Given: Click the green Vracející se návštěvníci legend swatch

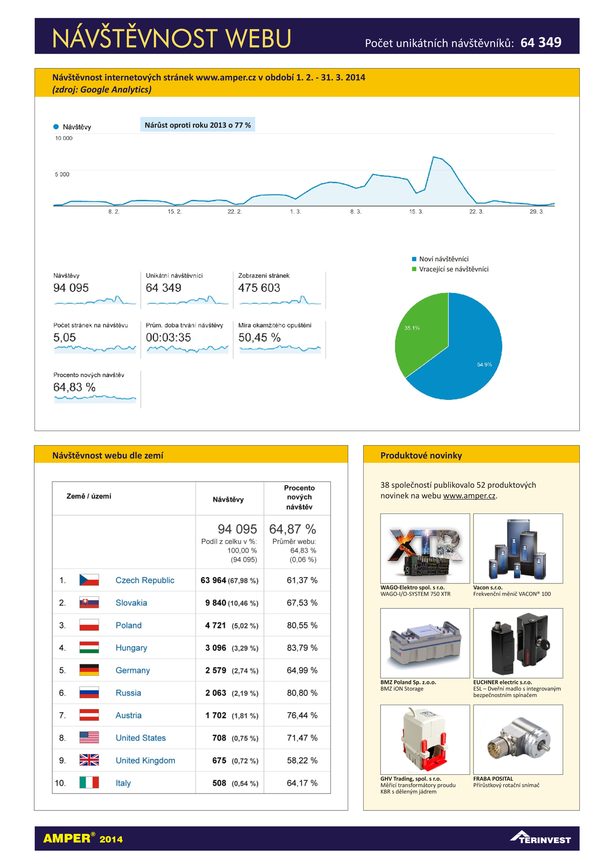Looking at the screenshot, I should click(x=414, y=269).
